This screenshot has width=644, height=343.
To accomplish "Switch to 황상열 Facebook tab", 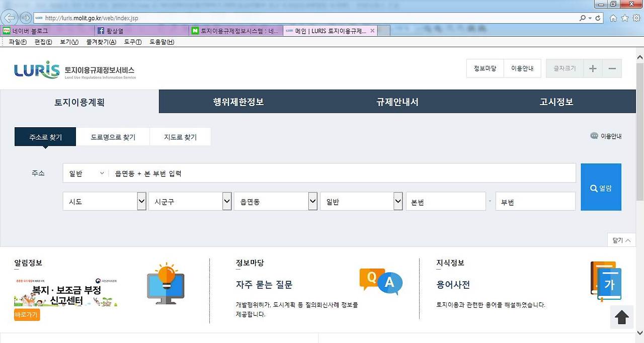I will tap(142, 31).
